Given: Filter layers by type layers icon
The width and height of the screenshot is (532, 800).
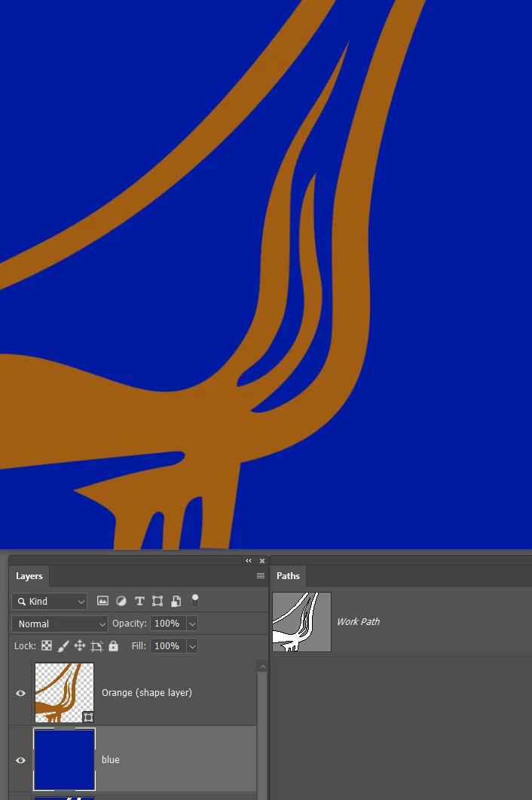Looking at the screenshot, I should pos(139,601).
